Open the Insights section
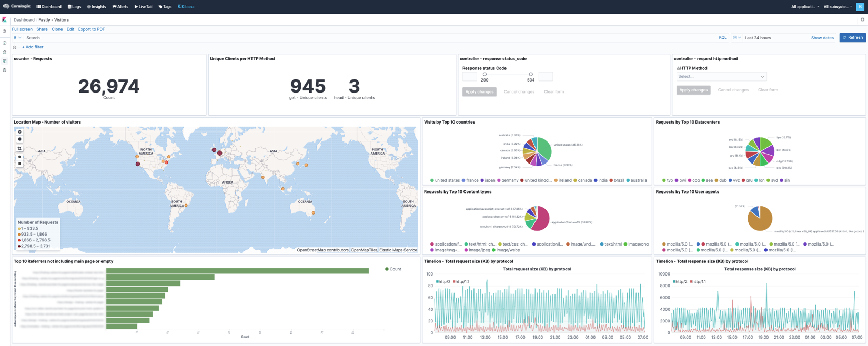868x346 pixels. point(97,7)
